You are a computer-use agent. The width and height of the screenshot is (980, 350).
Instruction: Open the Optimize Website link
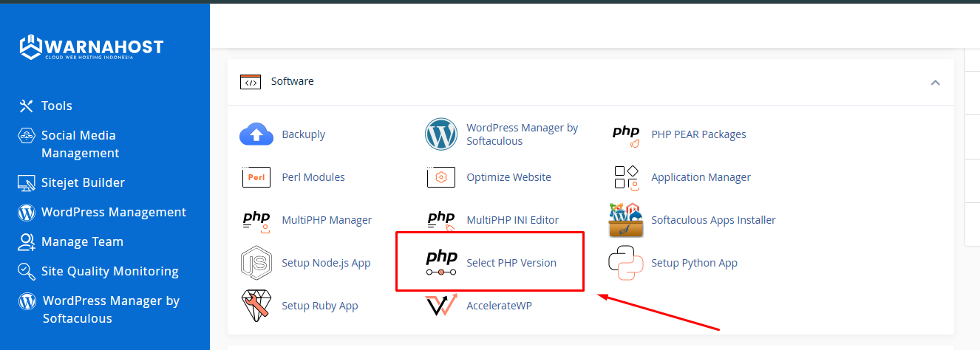click(508, 177)
